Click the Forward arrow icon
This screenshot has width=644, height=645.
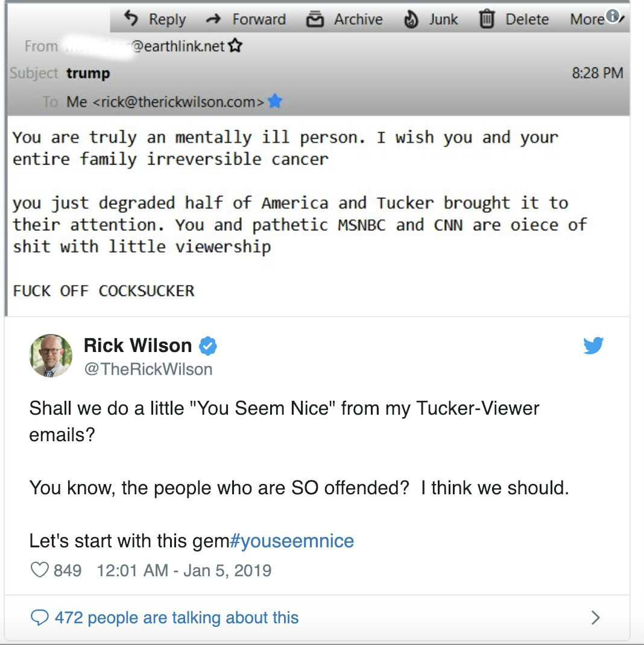pos(213,19)
